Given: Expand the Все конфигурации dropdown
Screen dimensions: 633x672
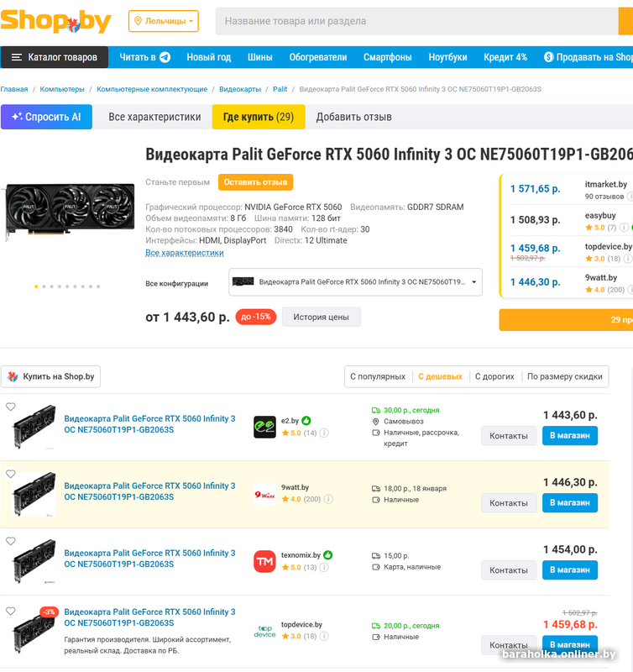Looking at the screenshot, I should 355,282.
